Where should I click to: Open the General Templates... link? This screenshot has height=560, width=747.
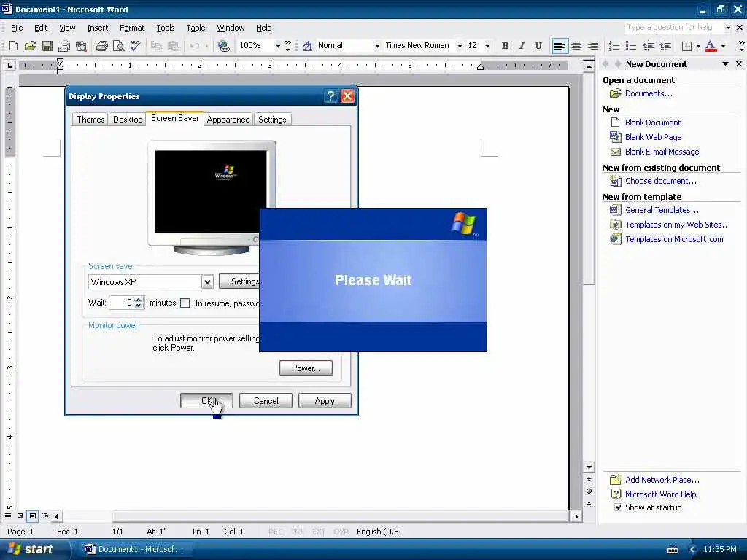(x=662, y=210)
